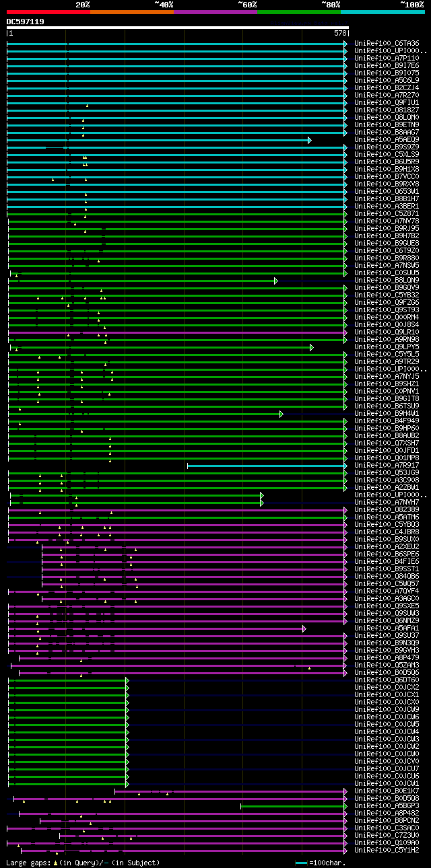Select the UniRef100_C5XLS9 label
This screenshot has width=431, height=868.
click(387, 155)
